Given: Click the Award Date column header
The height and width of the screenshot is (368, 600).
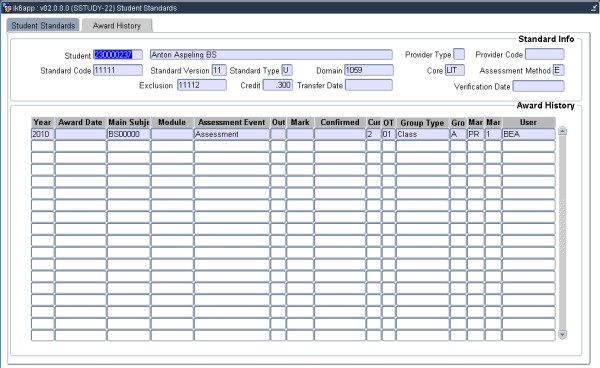Looking at the screenshot, I should pos(80,122).
